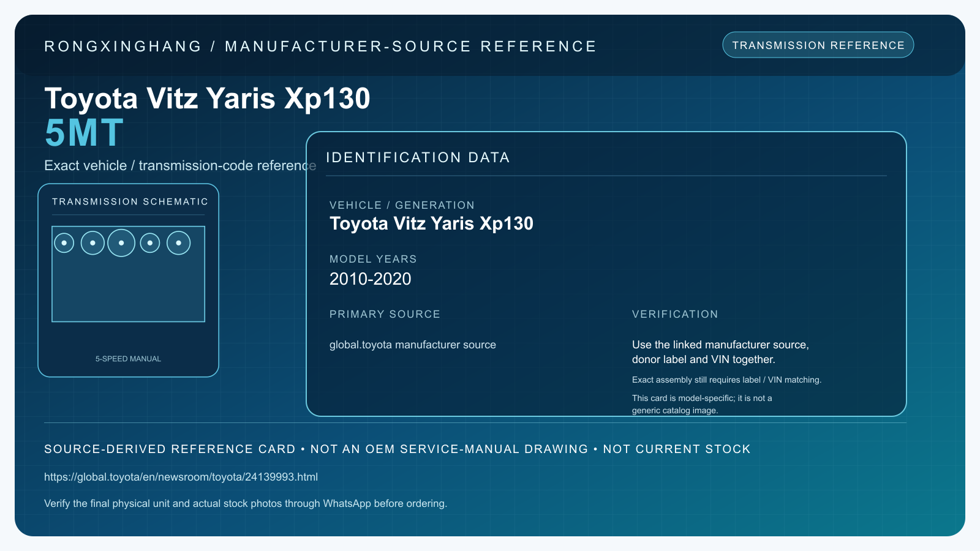Image resolution: width=980 pixels, height=551 pixels.
Task: Click the label / VIN matching note
Action: 726,380
